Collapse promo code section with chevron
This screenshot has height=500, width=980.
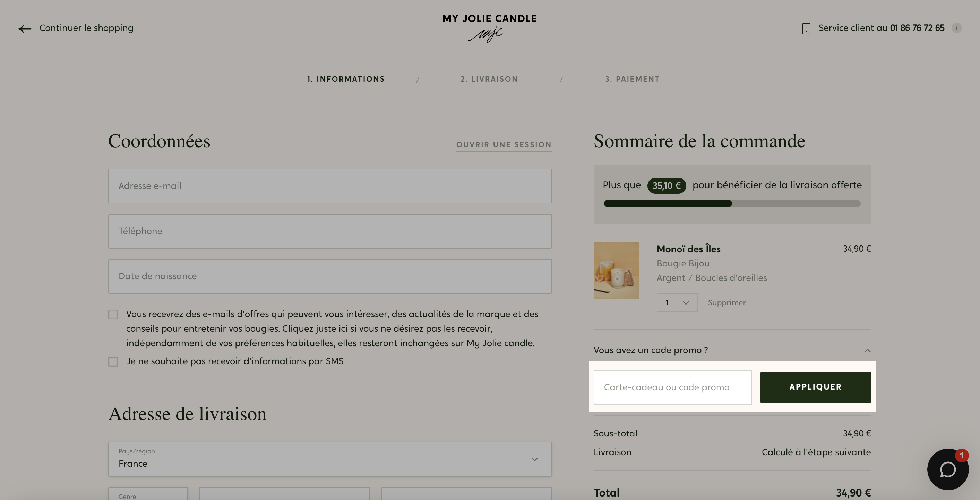coord(867,350)
